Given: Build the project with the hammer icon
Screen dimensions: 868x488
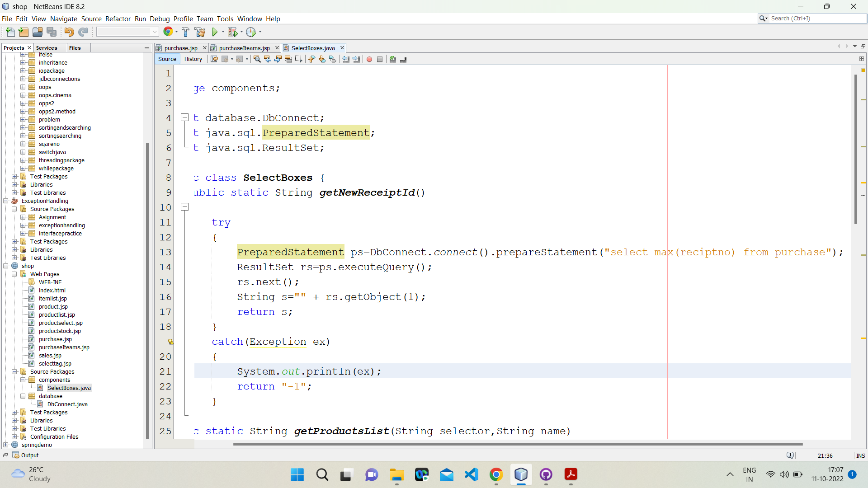Looking at the screenshot, I should pyautogui.click(x=185, y=32).
